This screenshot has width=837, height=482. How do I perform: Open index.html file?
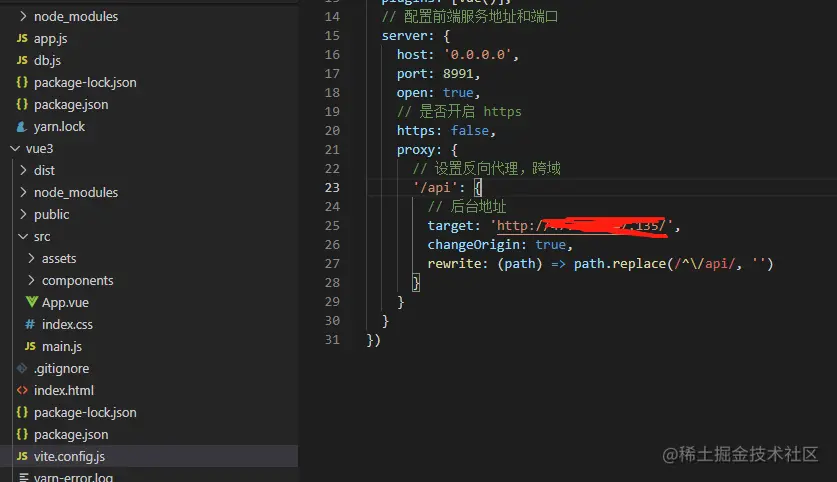(x=64, y=390)
